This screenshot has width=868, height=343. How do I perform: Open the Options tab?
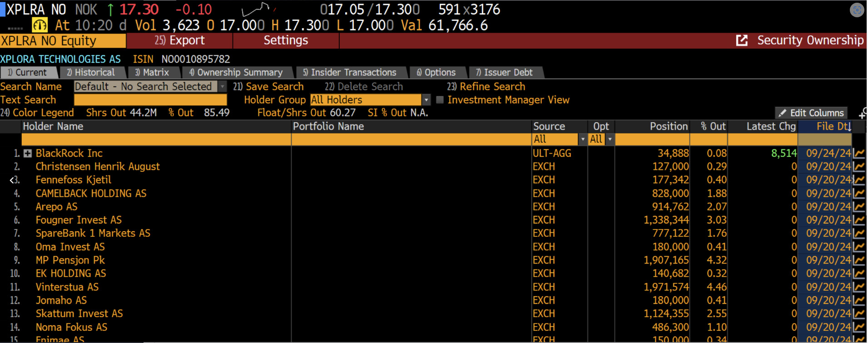click(438, 72)
